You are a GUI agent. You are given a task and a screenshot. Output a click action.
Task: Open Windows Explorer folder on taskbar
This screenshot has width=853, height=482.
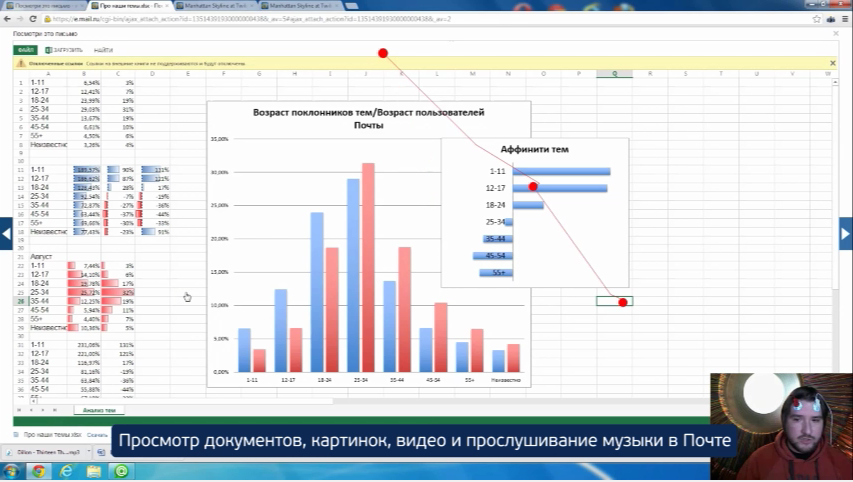(94, 471)
